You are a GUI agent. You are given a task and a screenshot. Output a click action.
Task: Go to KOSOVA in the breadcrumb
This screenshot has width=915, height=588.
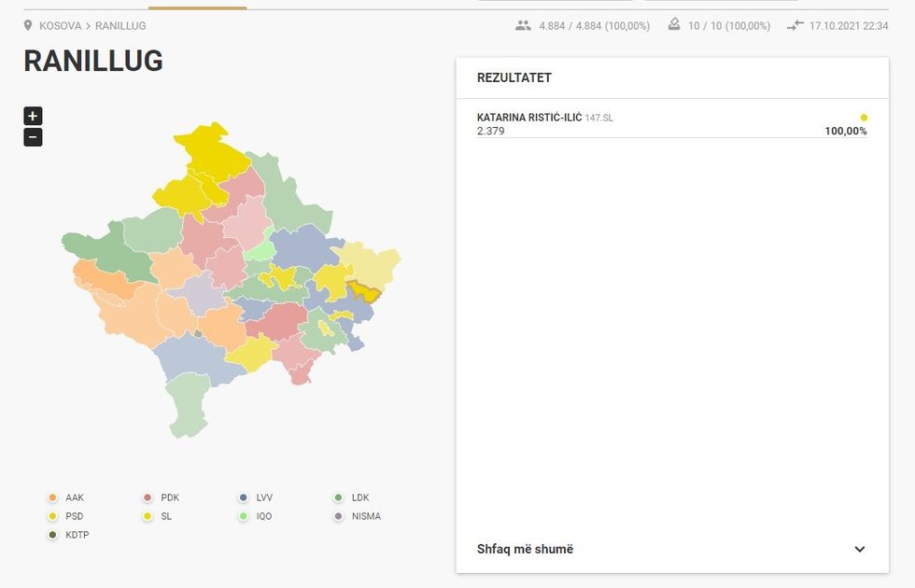(60, 26)
